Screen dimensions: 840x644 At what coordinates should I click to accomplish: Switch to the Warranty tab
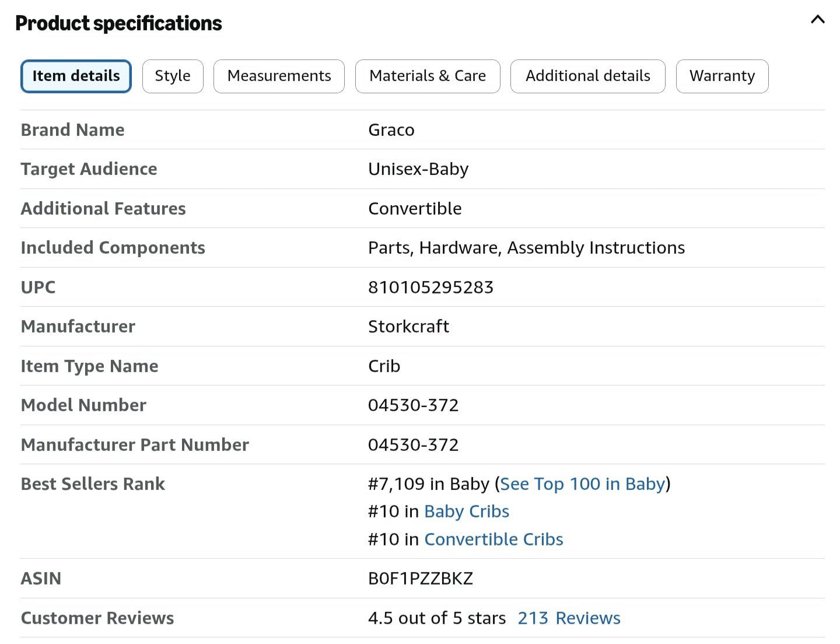722,76
